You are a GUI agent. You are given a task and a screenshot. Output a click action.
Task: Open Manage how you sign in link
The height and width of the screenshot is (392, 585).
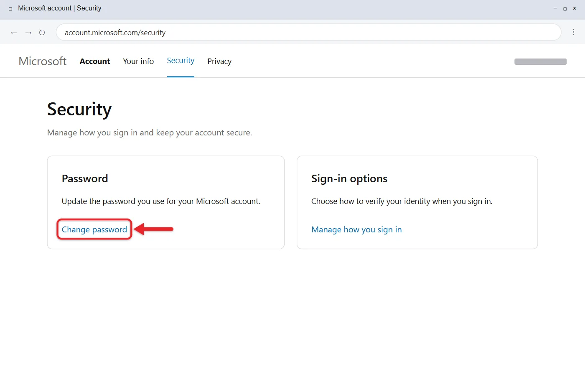point(356,229)
